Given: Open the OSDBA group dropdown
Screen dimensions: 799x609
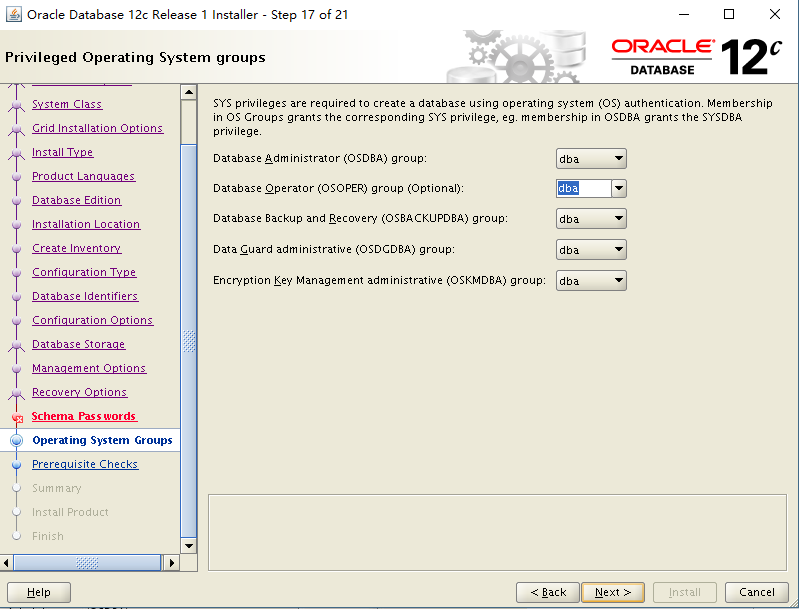Looking at the screenshot, I should click(x=591, y=158).
